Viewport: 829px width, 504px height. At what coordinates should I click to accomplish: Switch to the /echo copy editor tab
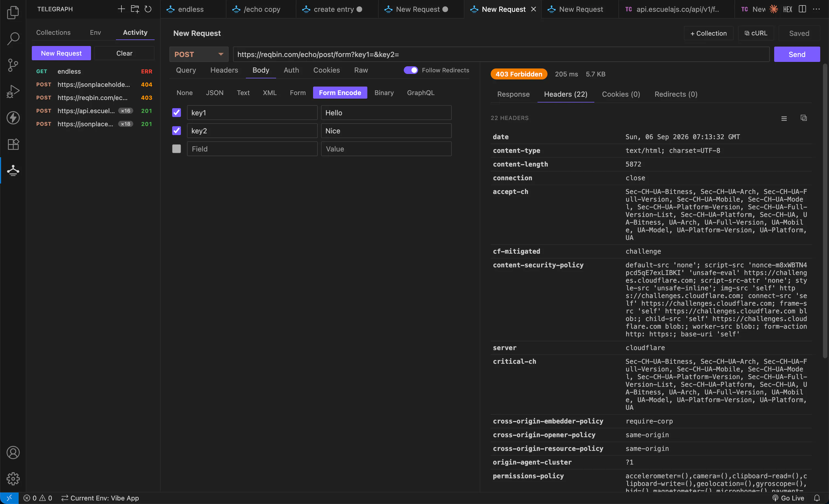point(261,9)
